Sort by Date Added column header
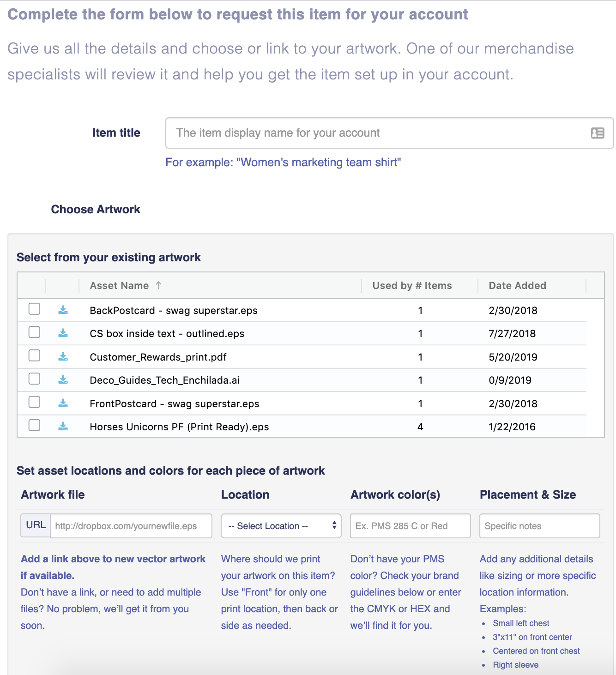Screen dimensions: 616x675 click(517, 286)
